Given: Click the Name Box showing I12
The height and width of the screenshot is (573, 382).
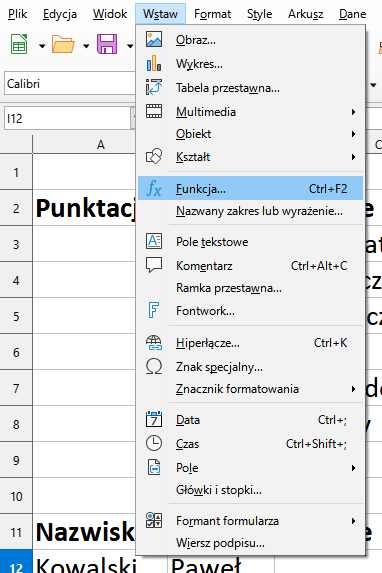Looking at the screenshot, I should click(68, 118).
